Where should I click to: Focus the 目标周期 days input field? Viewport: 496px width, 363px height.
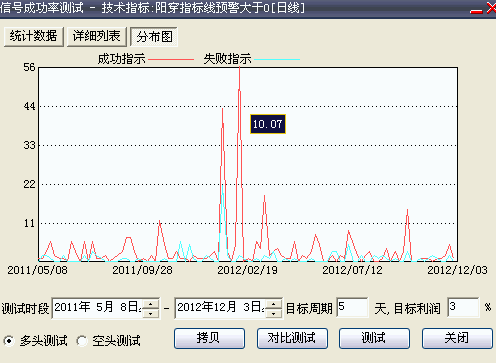352,307
